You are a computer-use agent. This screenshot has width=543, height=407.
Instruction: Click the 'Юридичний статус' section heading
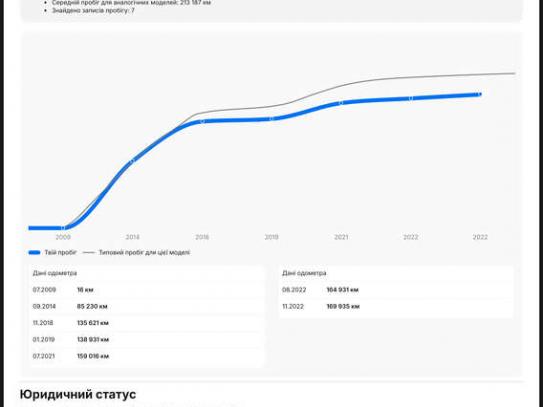click(78, 394)
